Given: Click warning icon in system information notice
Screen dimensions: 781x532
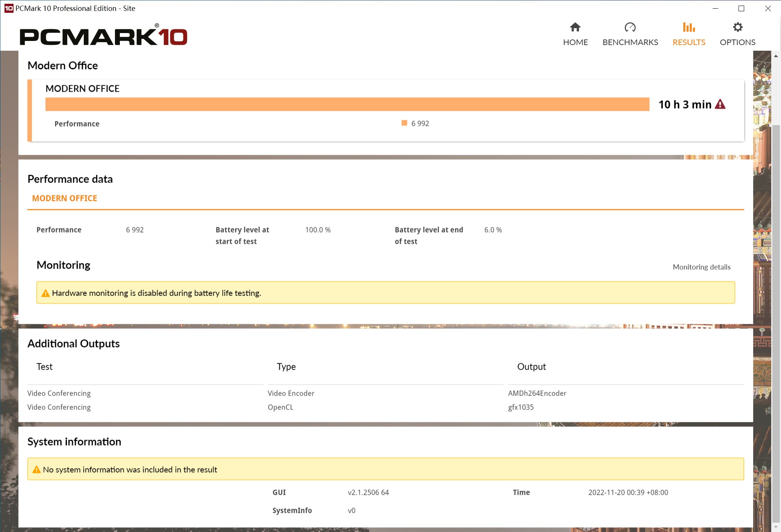Looking at the screenshot, I should point(36,470).
